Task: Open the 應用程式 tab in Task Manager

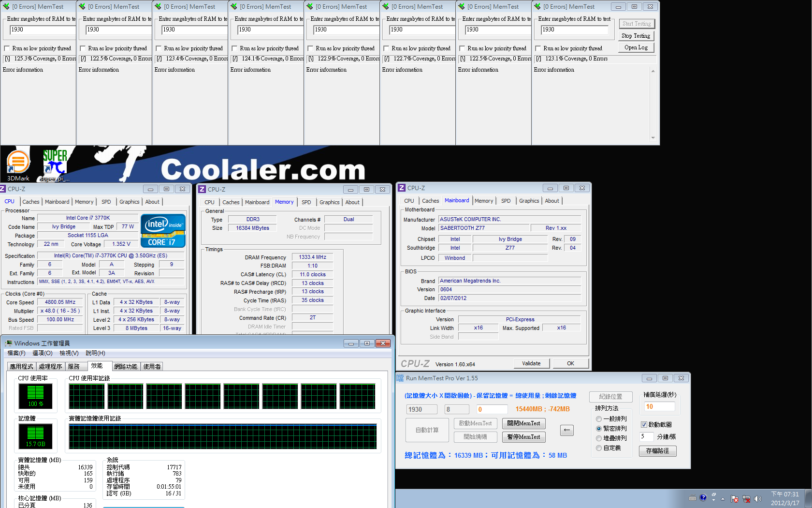Action: (21, 367)
